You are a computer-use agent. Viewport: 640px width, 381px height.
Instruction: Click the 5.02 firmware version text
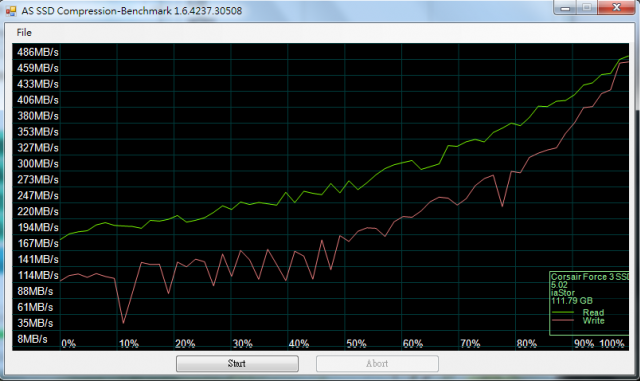coord(559,285)
